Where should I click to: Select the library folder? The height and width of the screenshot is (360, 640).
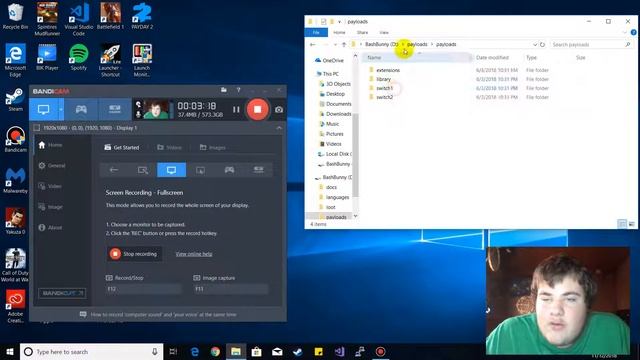383,79
